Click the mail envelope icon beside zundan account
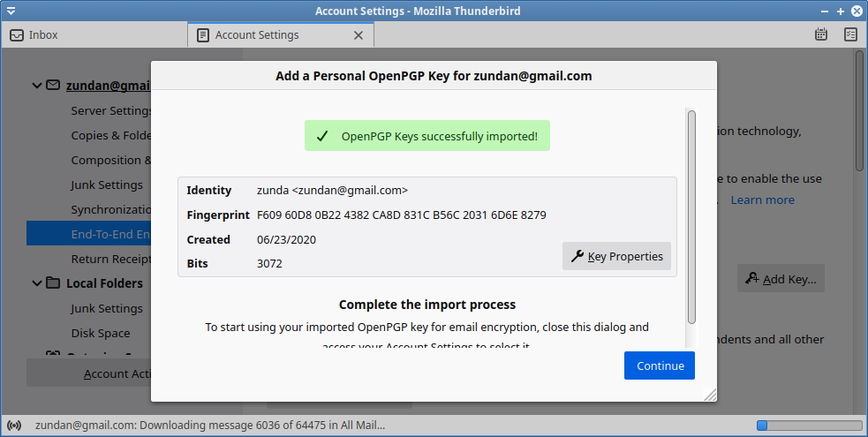This screenshot has height=437, width=868. (53, 85)
